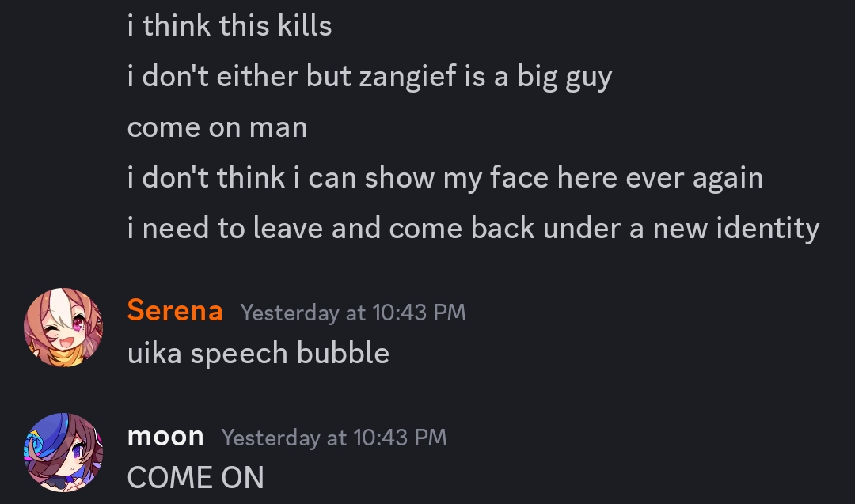855x504 pixels.
Task: Click the orange Serena username
Action: pos(175,311)
